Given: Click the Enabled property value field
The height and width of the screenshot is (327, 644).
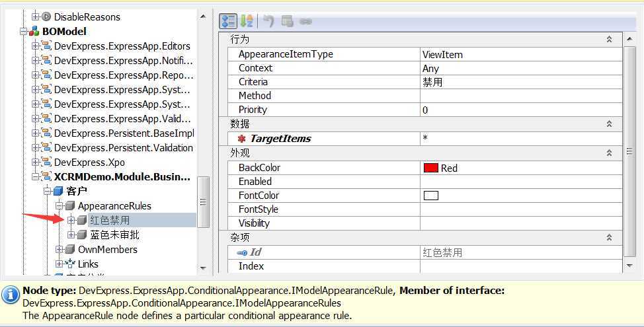Looking at the screenshot, I should [521, 182].
